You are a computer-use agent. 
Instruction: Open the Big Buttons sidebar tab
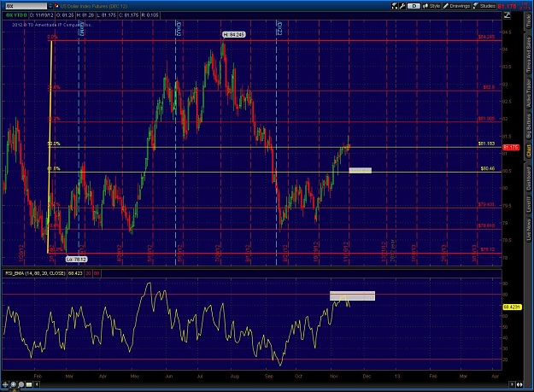pyautogui.click(x=528, y=126)
